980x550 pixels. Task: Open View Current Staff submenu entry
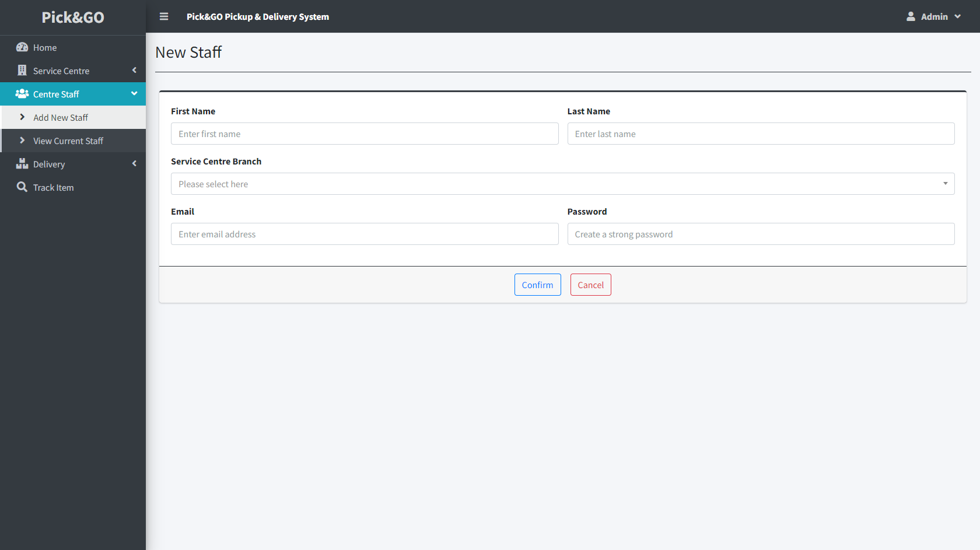click(73, 141)
